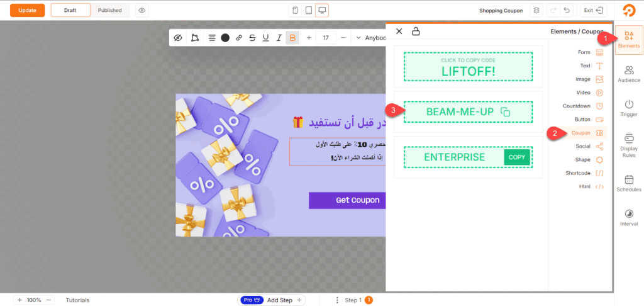Image resolution: width=644 pixels, height=306 pixels.
Task: Select the tablet device view
Action: point(308,10)
